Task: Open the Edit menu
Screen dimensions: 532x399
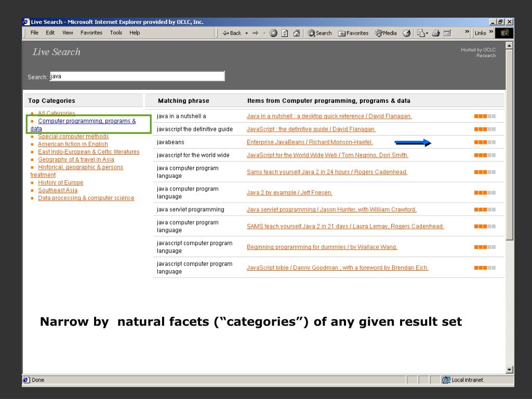Action: click(x=50, y=33)
